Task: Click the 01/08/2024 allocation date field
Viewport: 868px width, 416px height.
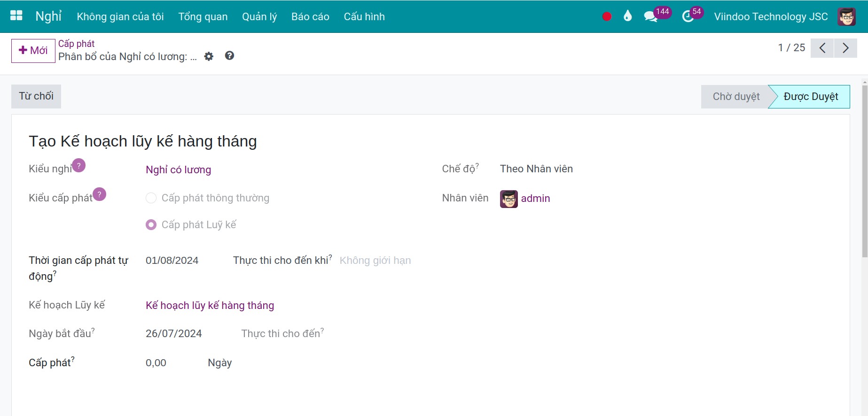Action: tap(172, 261)
